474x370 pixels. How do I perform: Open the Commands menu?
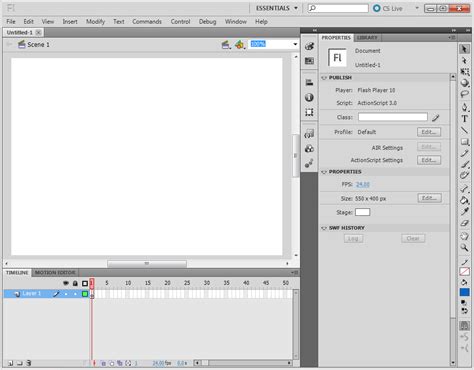pos(147,22)
